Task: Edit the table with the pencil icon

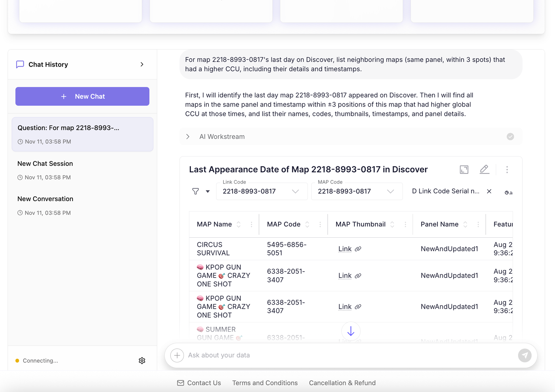Action: pyautogui.click(x=484, y=170)
